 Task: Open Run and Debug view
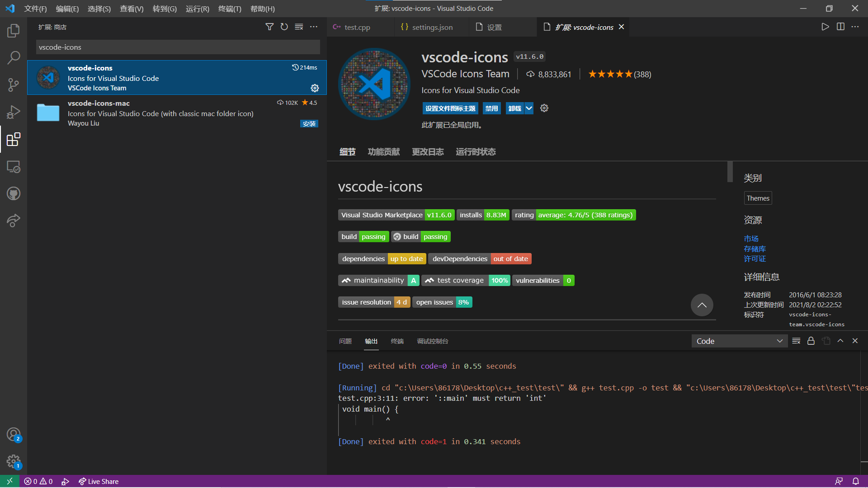tap(14, 112)
